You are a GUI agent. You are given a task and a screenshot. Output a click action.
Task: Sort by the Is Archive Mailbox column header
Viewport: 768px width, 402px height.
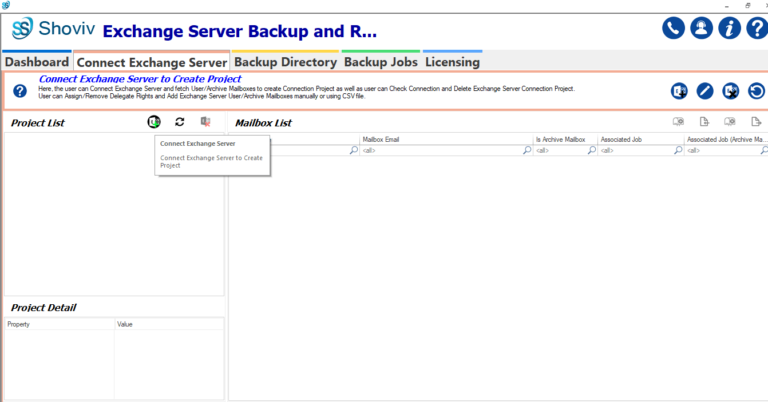point(565,140)
